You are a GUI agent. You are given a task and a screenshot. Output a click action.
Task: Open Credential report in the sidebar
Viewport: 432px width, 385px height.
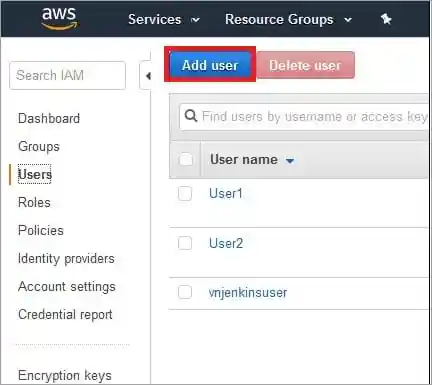point(65,315)
